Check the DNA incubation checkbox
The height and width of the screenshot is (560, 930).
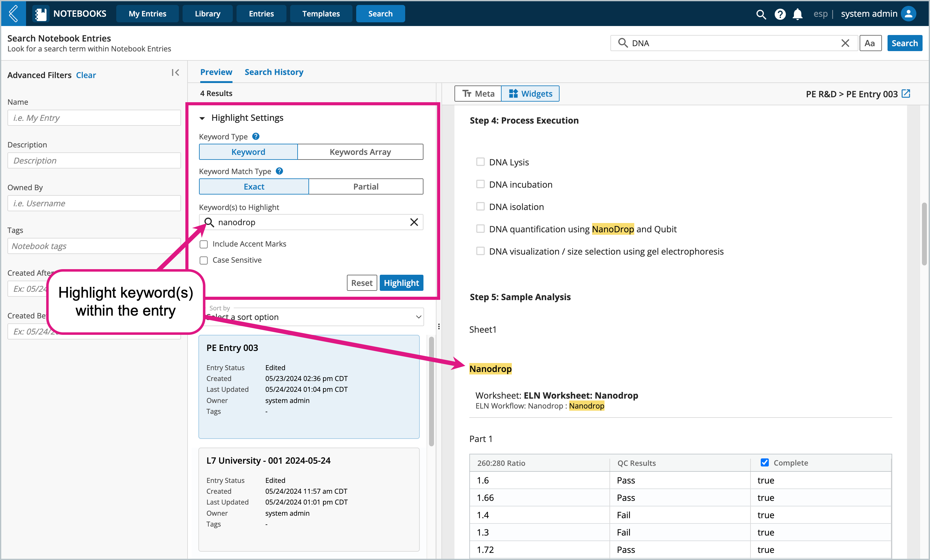click(480, 184)
